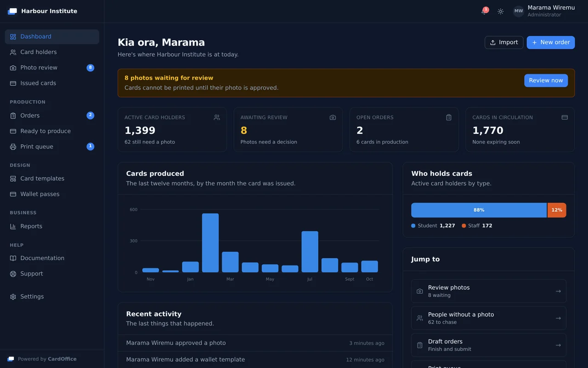Click the Support lifebuoy icon
The width and height of the screenshot is (588, 368).
[x=13, y=274]
